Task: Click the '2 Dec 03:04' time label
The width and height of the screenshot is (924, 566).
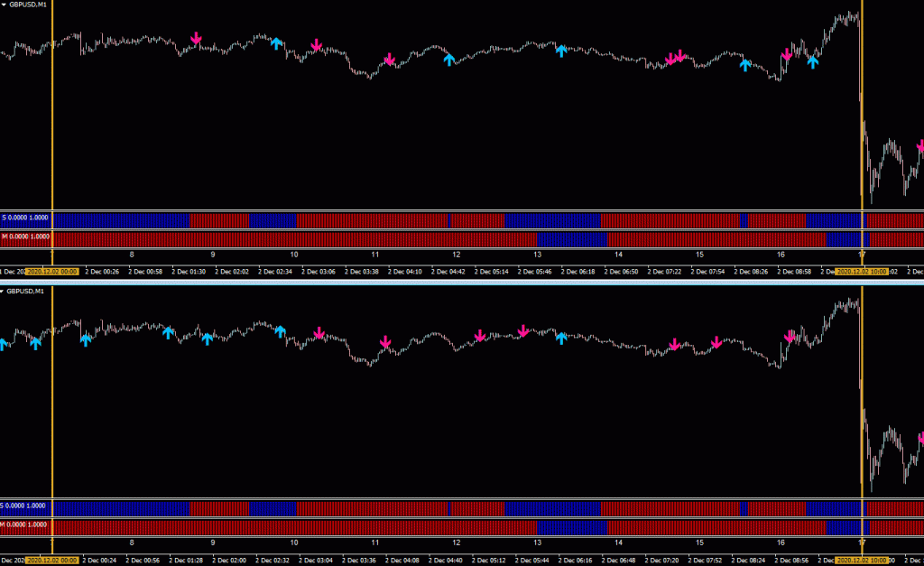Action: coord(316,560)
